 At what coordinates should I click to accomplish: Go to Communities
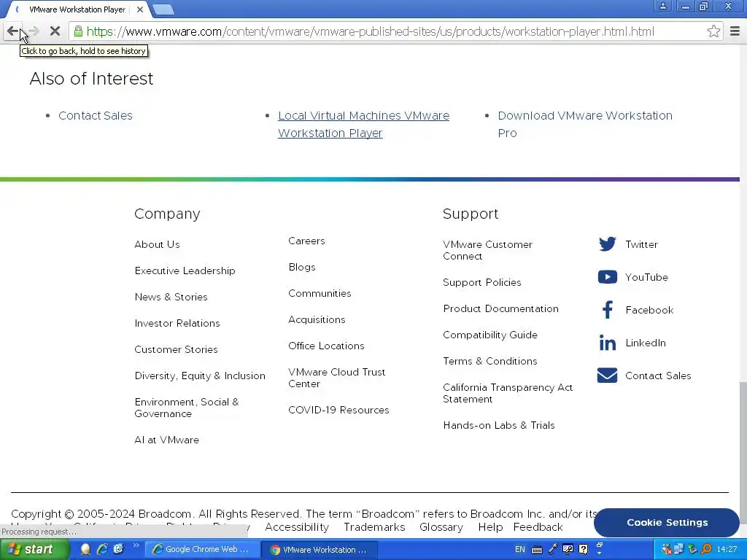click(x=320, y=293)
